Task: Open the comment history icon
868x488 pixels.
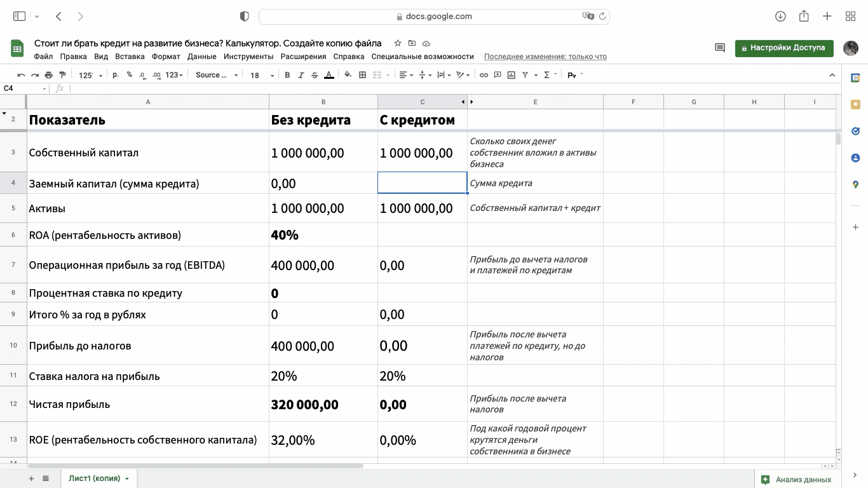Action: pyautogui.click(x=720, y=48)
